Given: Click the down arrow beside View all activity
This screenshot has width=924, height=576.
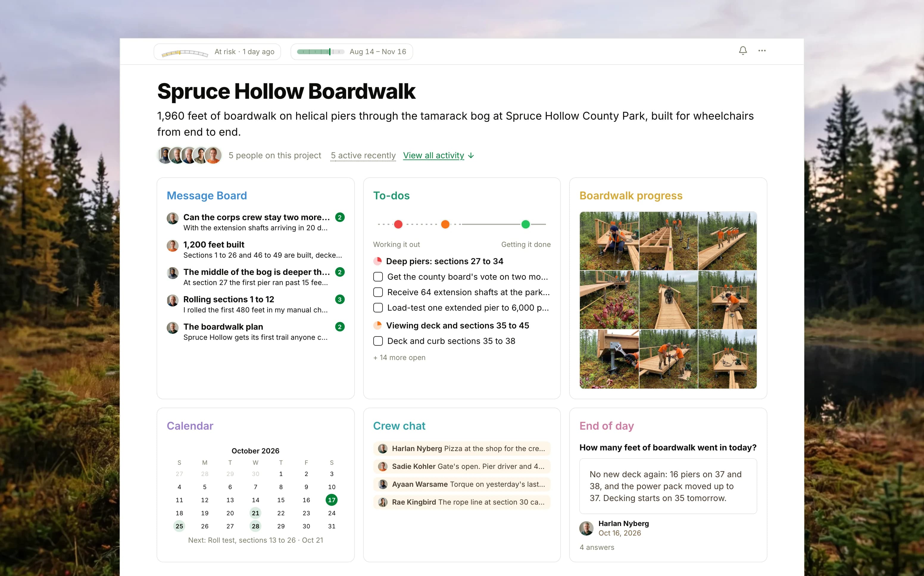Looking at the screenshot, I should click(x=471, y=155).
